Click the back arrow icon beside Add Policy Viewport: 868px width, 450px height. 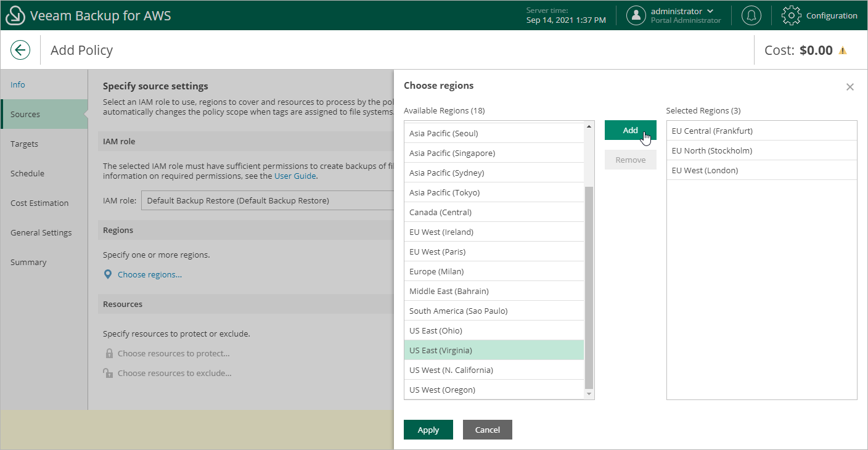20,50
